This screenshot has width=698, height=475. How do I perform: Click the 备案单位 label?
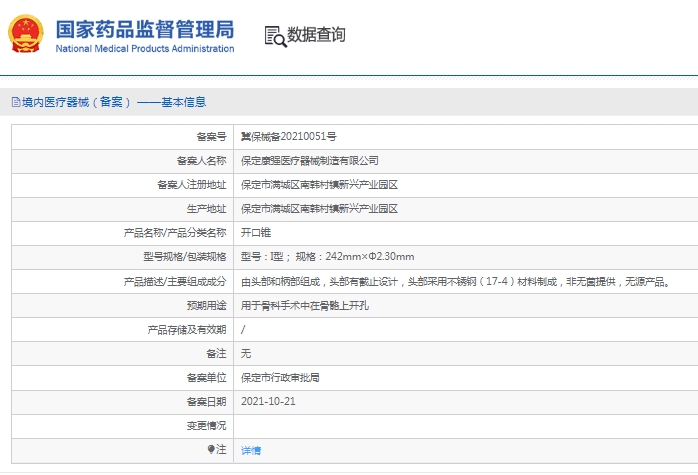click(x=207, y=378)
